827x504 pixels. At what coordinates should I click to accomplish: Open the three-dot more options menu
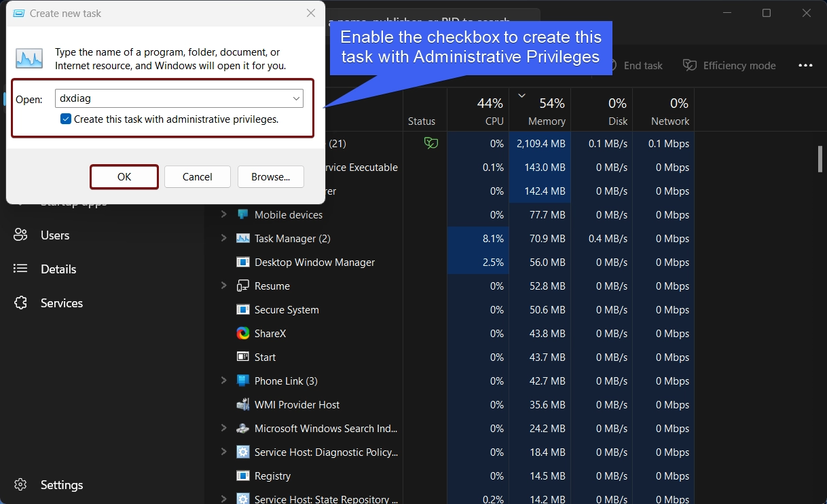pyautogui.click(x=805, y=66)
